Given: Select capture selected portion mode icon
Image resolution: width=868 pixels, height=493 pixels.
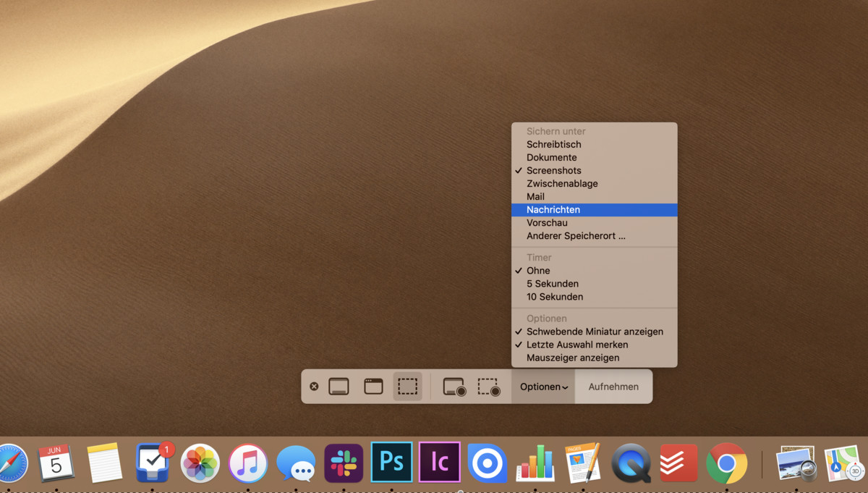Looking at the screenshot, I should [408, 387].
